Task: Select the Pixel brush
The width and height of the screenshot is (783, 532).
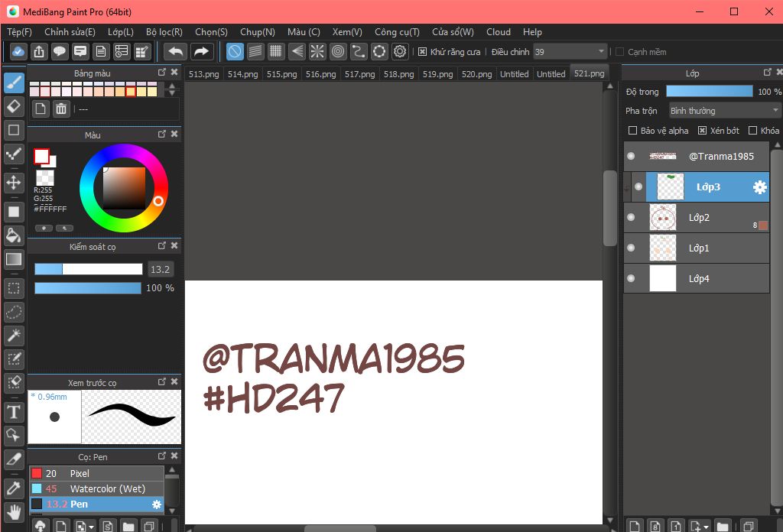Action: [x=96, y=473]
